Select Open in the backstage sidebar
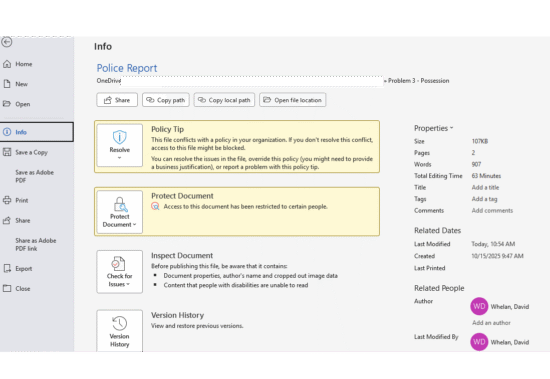The height and width of the screenshot is (379, 550). pos(37,104)
